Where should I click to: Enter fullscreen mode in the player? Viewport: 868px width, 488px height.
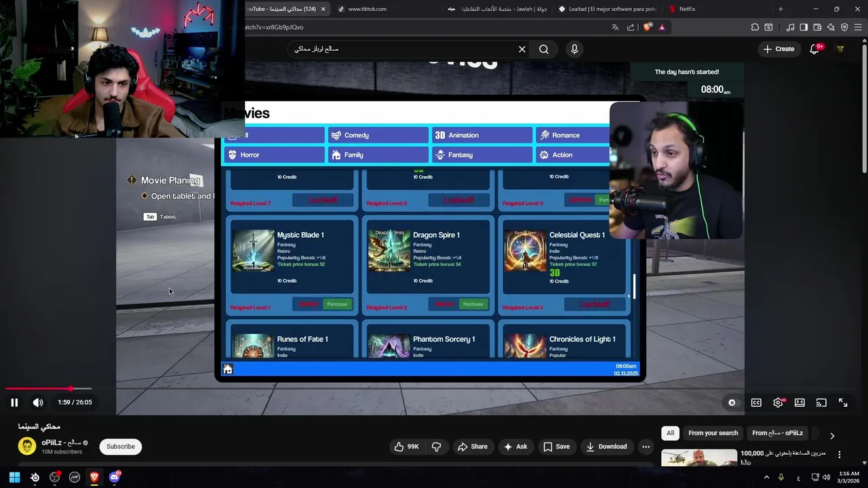click(x=843, y=403)
